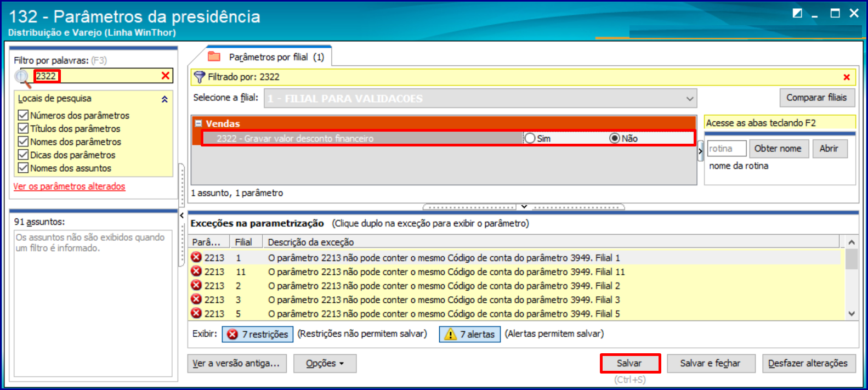Toggle the '7 restrições' display filter
Image resolution: width=868 pixels, height=390 pixels.
tap(258, 334)
